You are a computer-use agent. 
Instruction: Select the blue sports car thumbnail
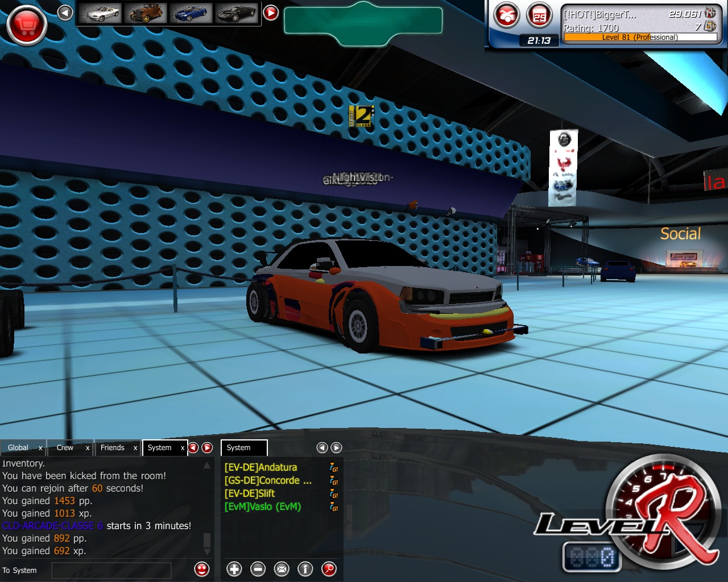pos(191,13)
